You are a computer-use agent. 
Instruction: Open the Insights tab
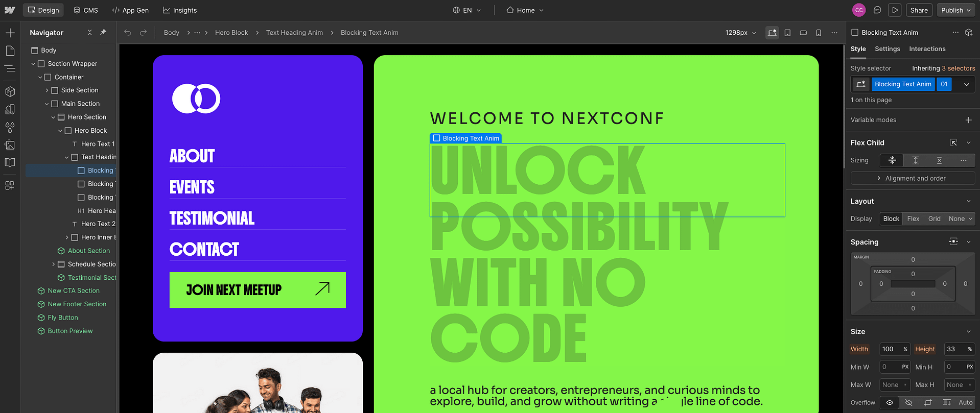[180, 10]
